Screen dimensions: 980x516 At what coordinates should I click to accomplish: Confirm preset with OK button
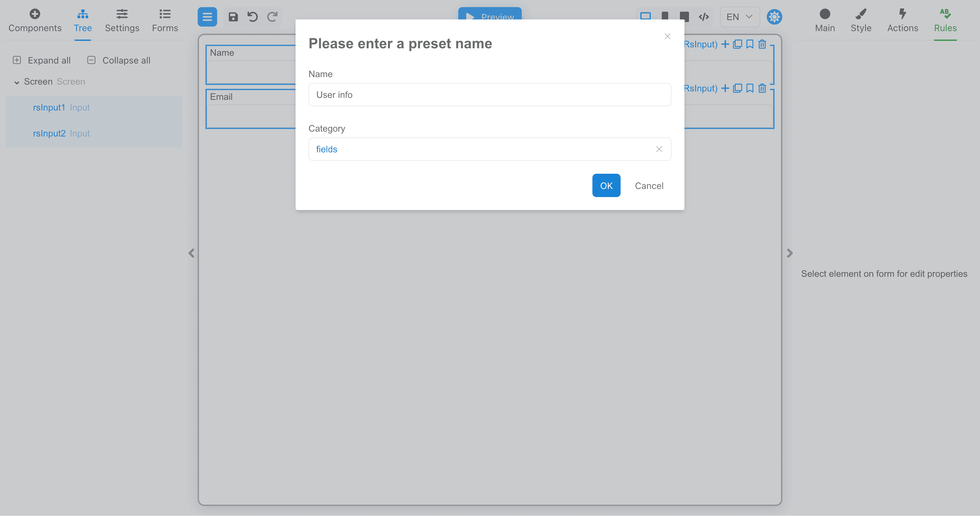coord(606,186)
